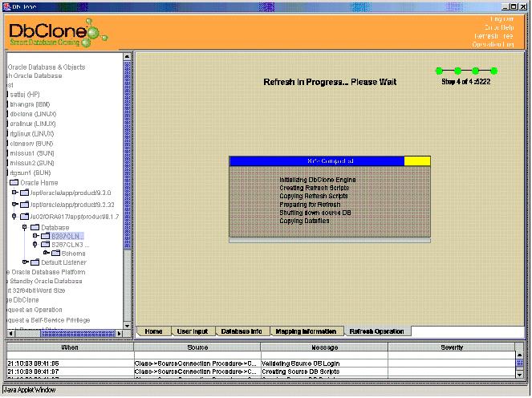Collapse the Database tree node
Screen dimensions: 532x398
24,227
